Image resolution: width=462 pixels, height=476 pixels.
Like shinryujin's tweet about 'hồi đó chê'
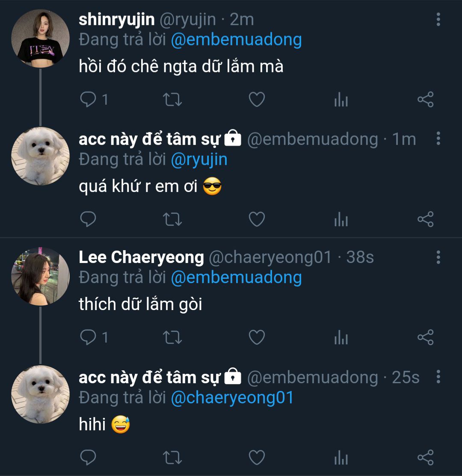tap(257, 100)
